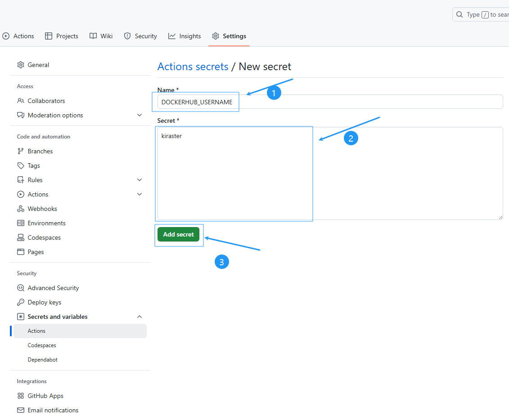Click the Pages browser icon
509x420 pixels.
20,252
